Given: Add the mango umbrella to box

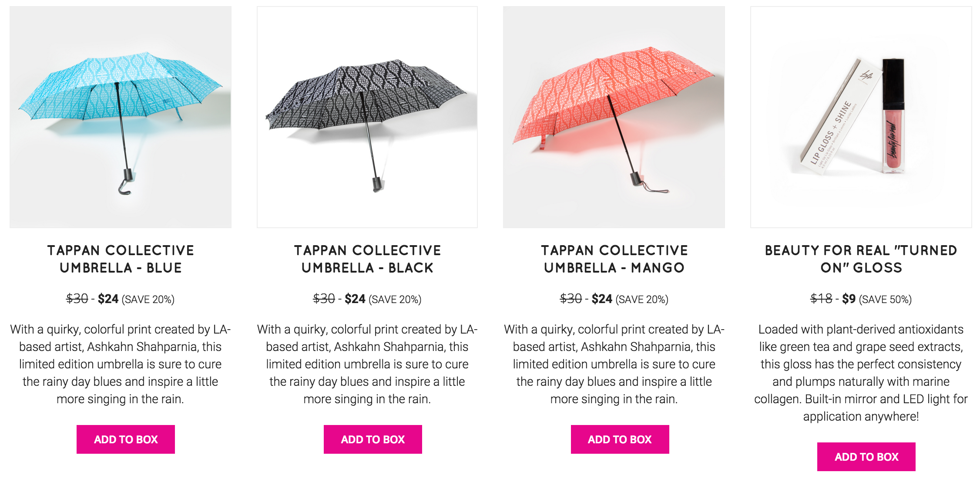Looking at the screenshot, I should [620, 439].
